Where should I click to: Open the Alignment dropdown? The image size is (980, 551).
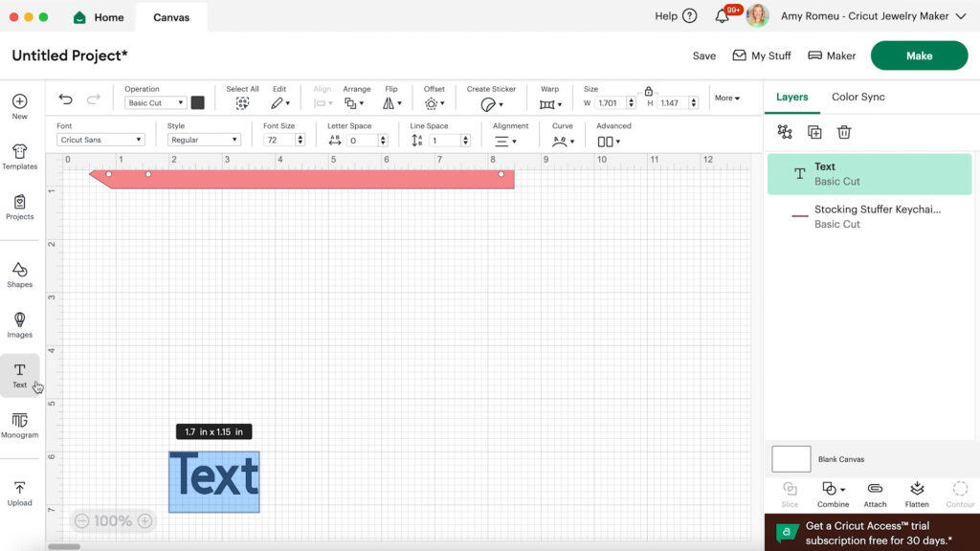click(505, 142)
